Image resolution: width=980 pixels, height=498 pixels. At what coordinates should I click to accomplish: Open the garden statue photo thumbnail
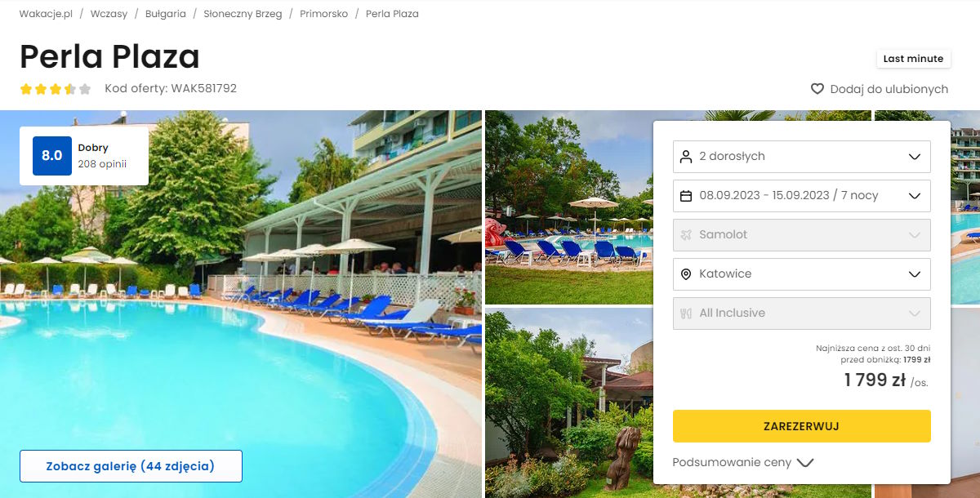coord(569,403)
